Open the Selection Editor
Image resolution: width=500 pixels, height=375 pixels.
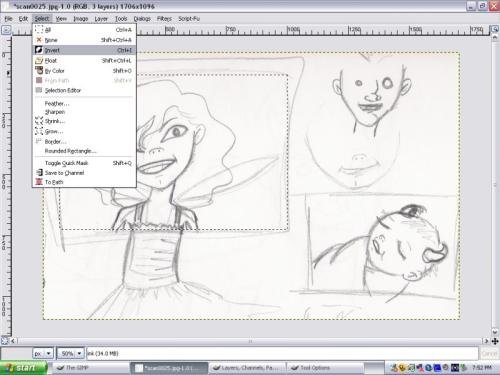(84, 90)
